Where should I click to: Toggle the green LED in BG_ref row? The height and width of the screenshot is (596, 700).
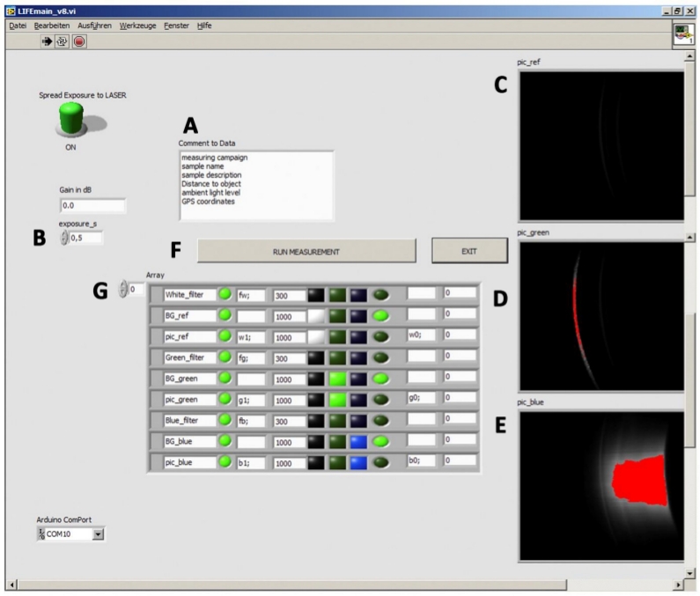[x=225, y=315]
